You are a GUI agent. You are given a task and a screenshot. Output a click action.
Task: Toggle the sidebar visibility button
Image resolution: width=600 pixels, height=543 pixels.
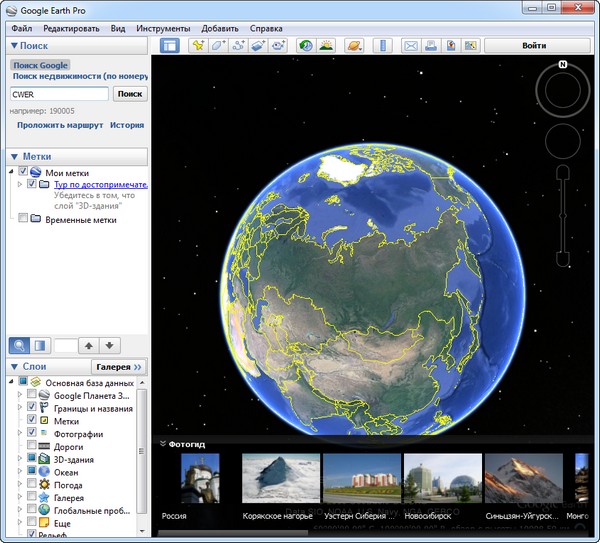[x=169, y=46]
